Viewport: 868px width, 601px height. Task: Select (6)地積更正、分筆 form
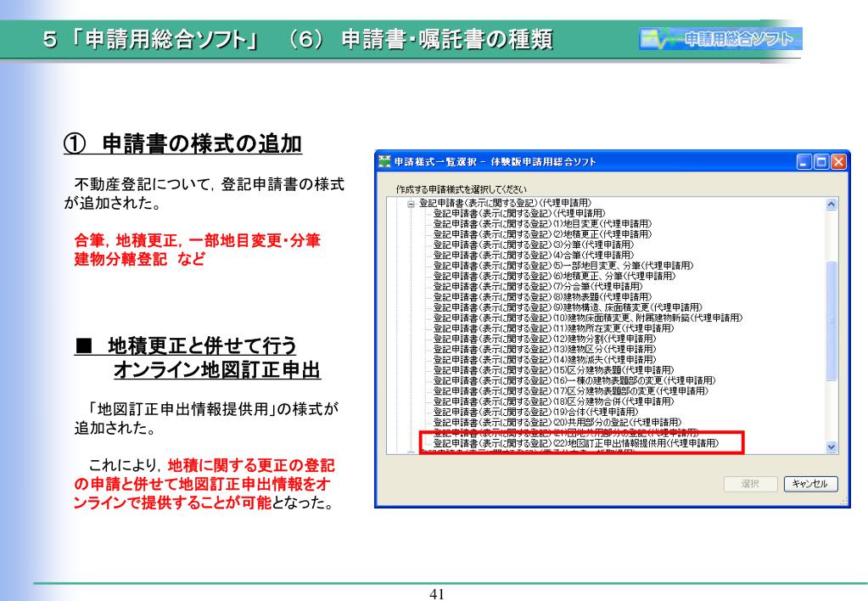coord(554,276)
